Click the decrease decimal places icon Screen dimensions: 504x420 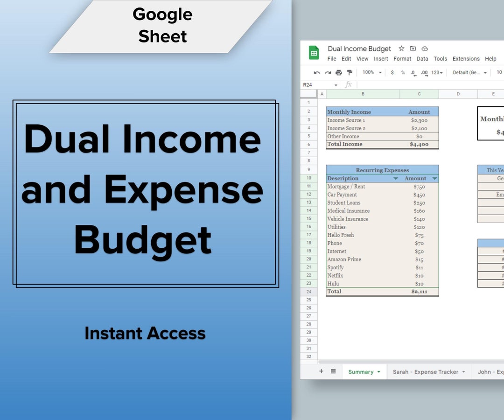(413, 72)
